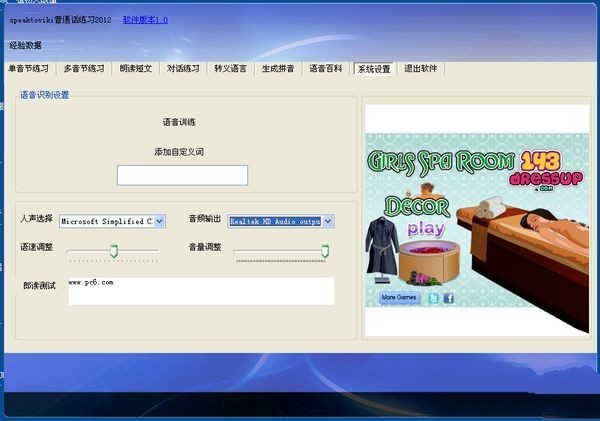Click the 经验数据 label
The width and height of the screenshot is (600, 421).
coord(25,45)
